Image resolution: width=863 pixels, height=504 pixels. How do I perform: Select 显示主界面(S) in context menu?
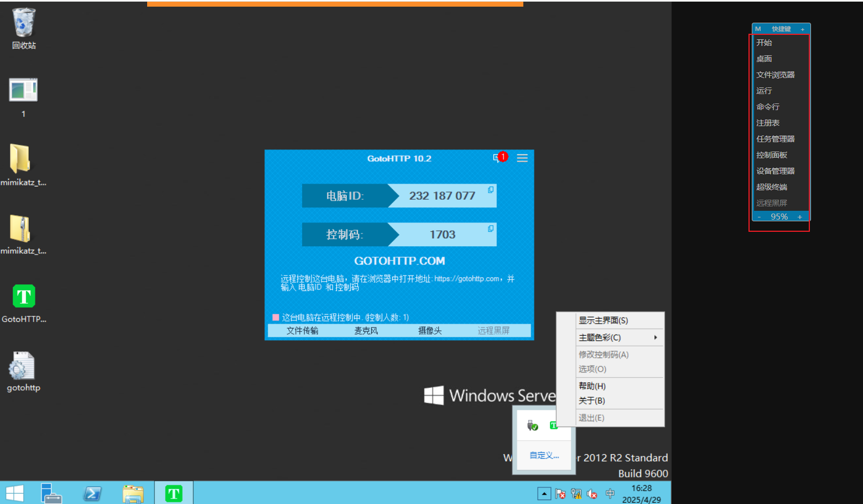[x=603, y=320]
